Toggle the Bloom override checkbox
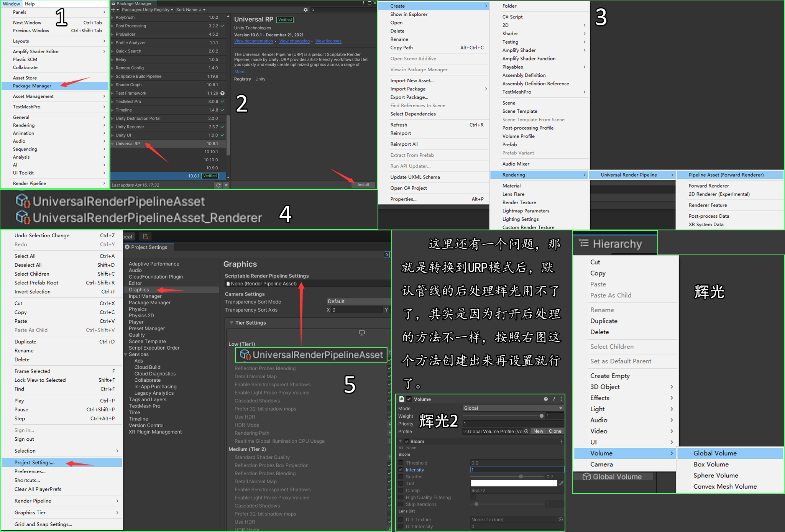 click(407, 442)
